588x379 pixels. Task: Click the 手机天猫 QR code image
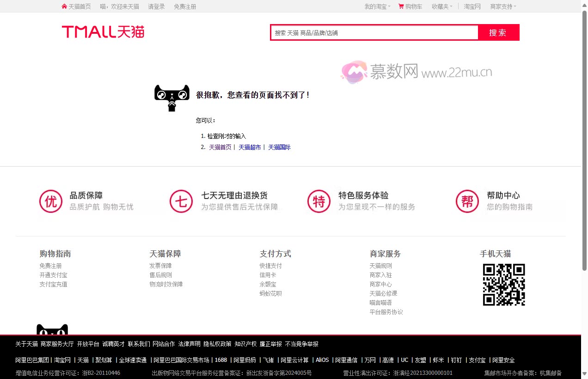coord(504,285)
